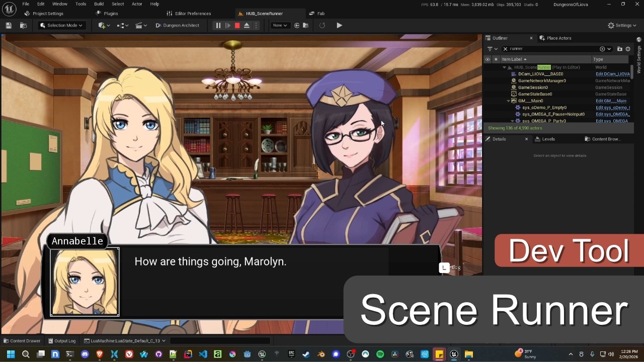This screenshot has height=362, width=644.
Task: Open the Content Drawer
Action: (22, 341)
